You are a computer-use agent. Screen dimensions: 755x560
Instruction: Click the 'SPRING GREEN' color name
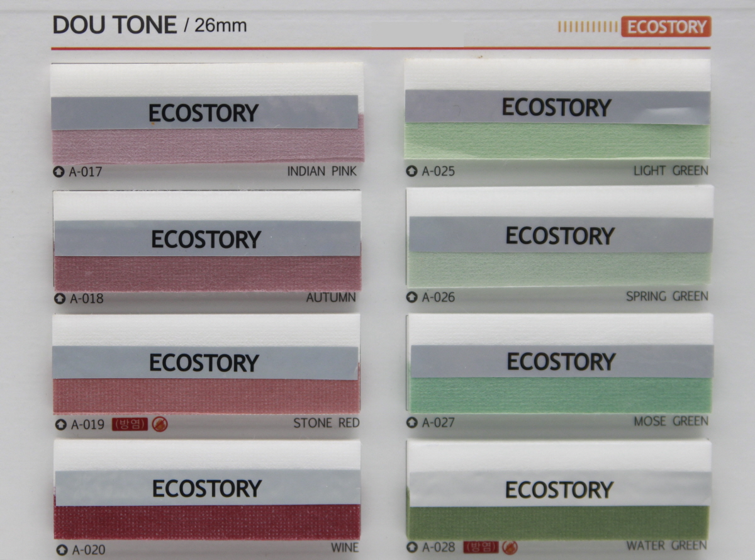tap(667, 296)
